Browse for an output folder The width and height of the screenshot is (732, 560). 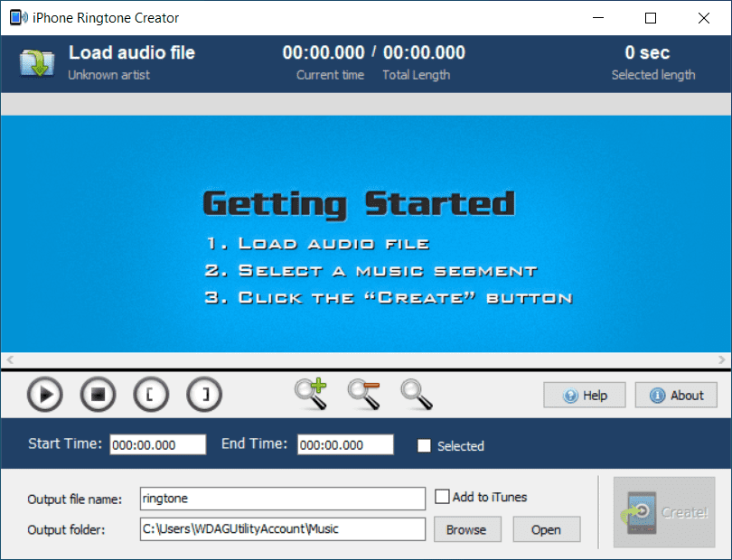tap(467, 529)
